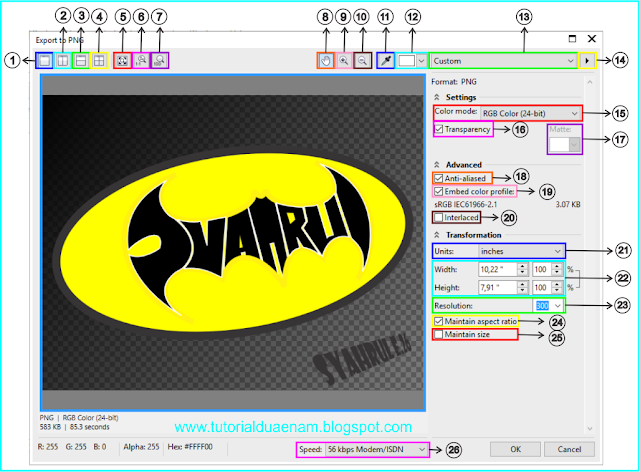The image size is (640, 472).
Task: Click the Width value field
Action: coord(498,269)
